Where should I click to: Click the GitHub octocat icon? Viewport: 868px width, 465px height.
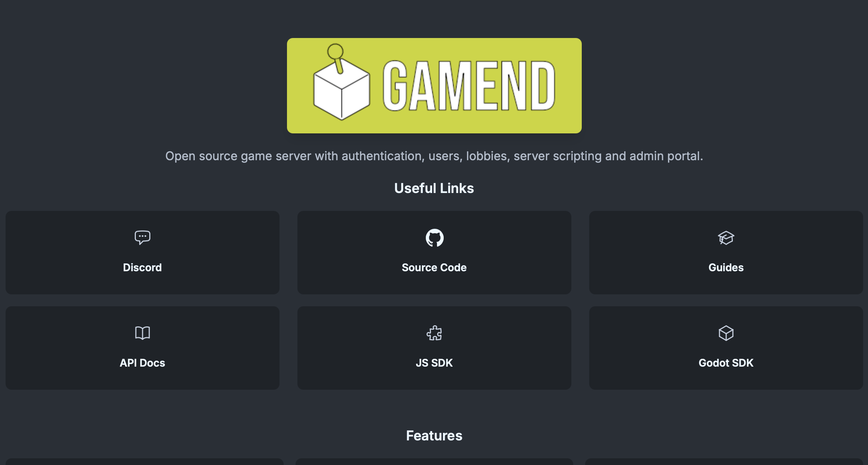pos(434,238)
